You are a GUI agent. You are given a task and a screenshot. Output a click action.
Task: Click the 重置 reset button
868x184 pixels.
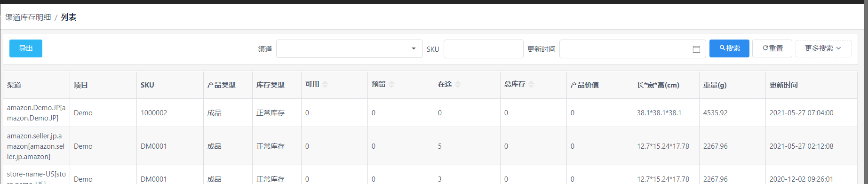point(772,48)
